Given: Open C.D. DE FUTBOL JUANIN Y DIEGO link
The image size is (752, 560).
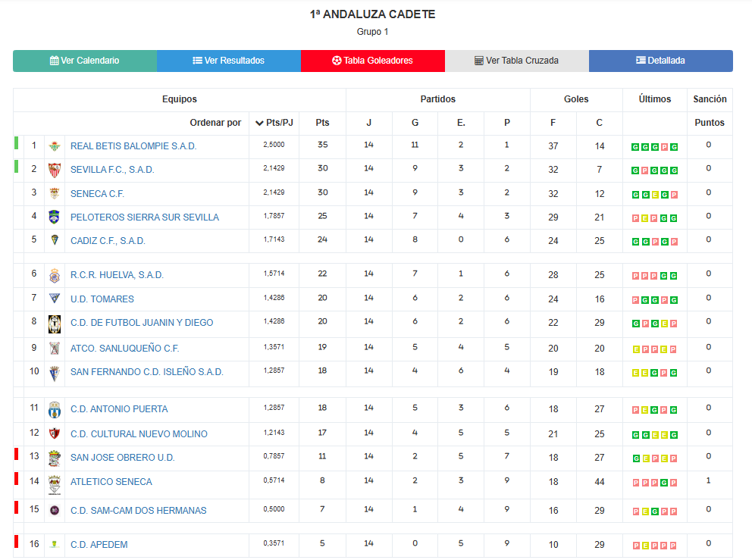Looking at the screenshot, I should (x=142, y=323).
